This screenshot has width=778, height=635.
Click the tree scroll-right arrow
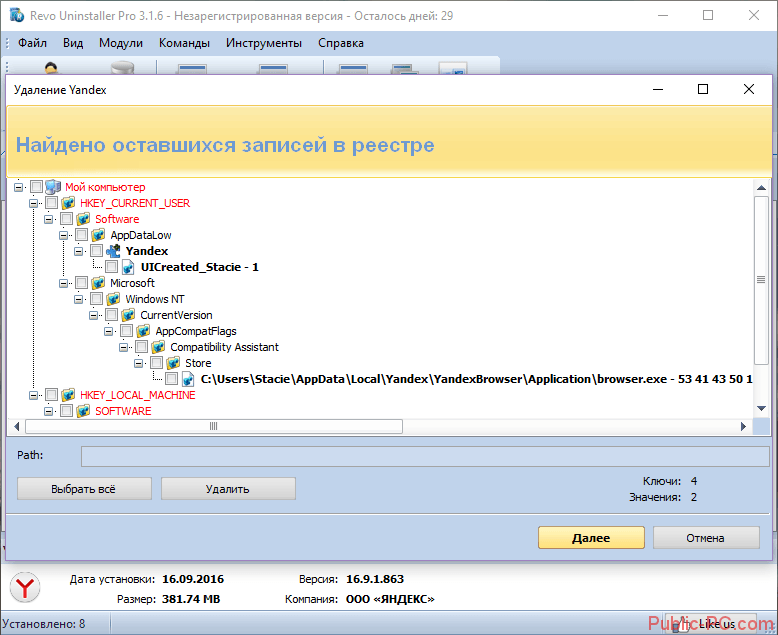743,426
